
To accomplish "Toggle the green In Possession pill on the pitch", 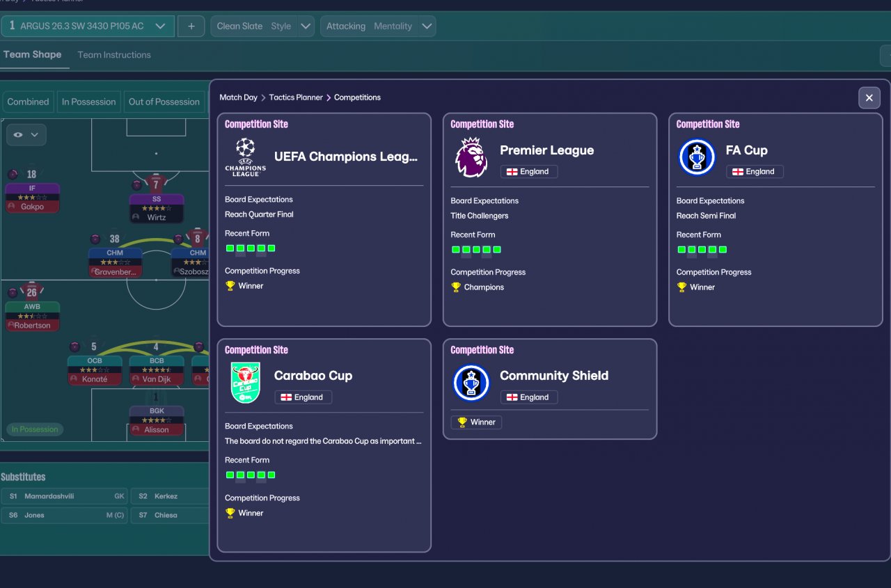I will point(35,429).
